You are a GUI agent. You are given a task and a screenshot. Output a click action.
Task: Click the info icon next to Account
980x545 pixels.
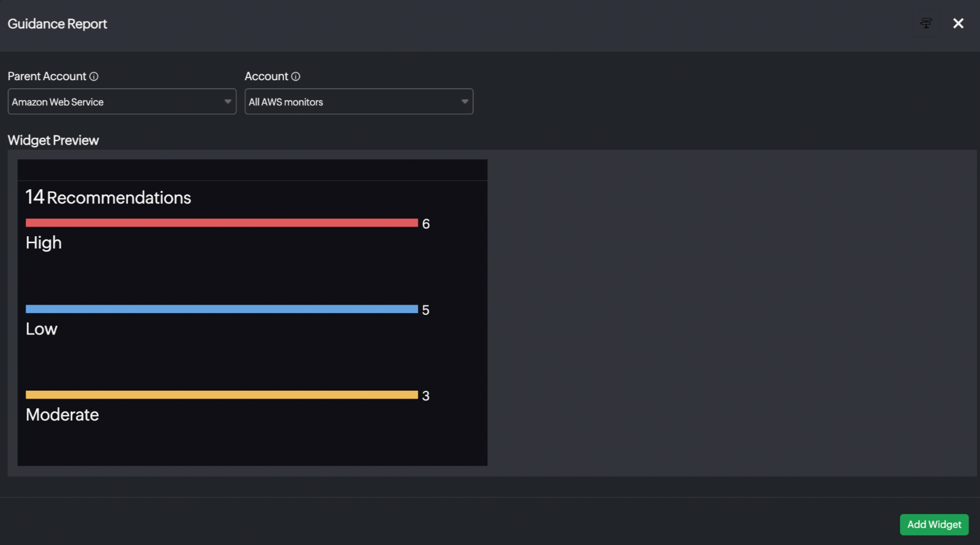click(x=295, y=76)
